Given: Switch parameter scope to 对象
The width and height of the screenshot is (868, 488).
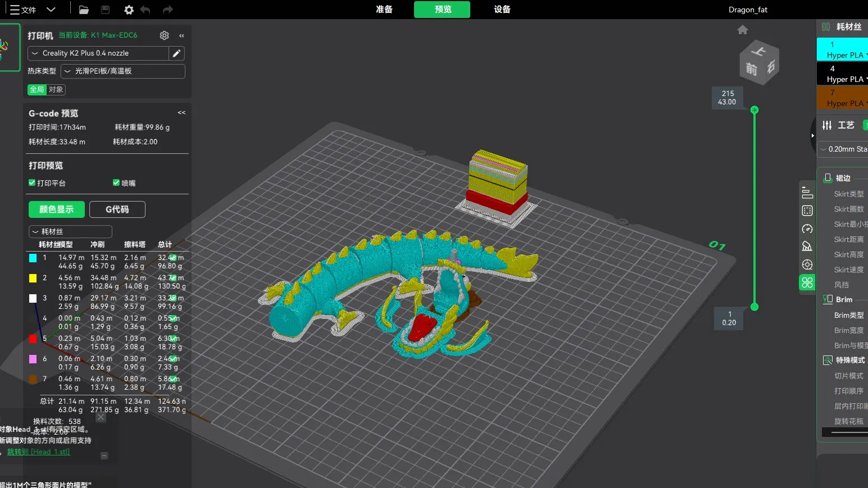Looking at the screenshot, I should pyautogui.click(x=56, y=90).
